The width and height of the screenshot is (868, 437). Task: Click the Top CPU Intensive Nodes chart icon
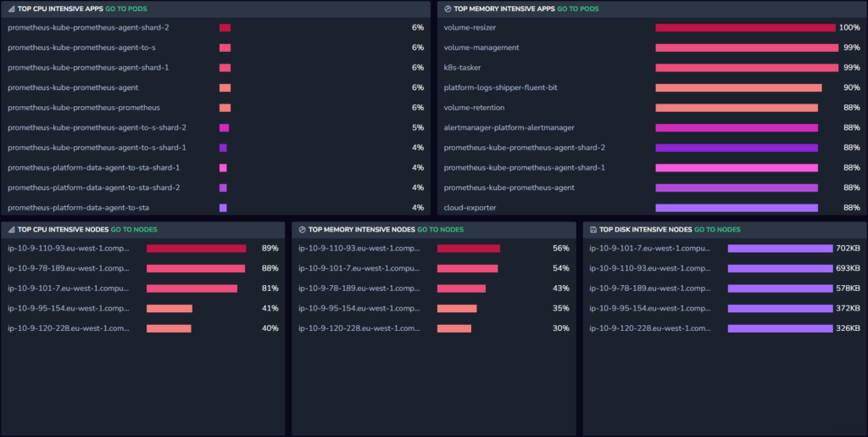pyautogui.click(x=11, y=229)
